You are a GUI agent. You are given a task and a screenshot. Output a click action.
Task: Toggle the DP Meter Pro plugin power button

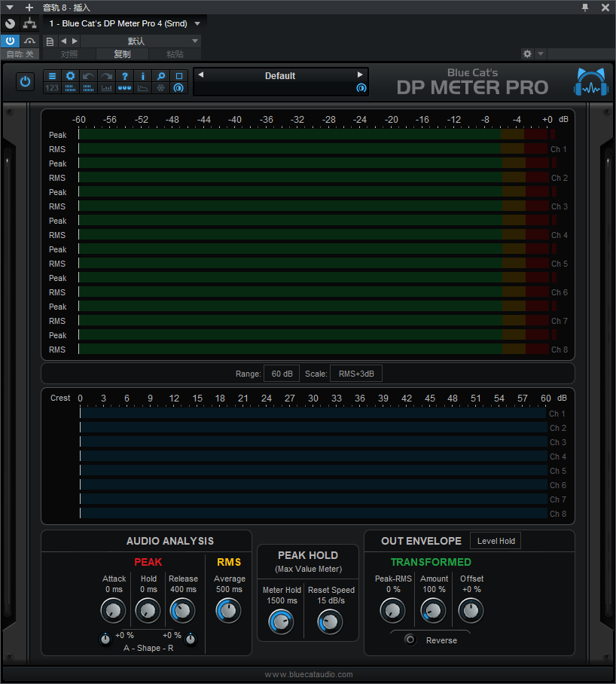click(26, 81)
